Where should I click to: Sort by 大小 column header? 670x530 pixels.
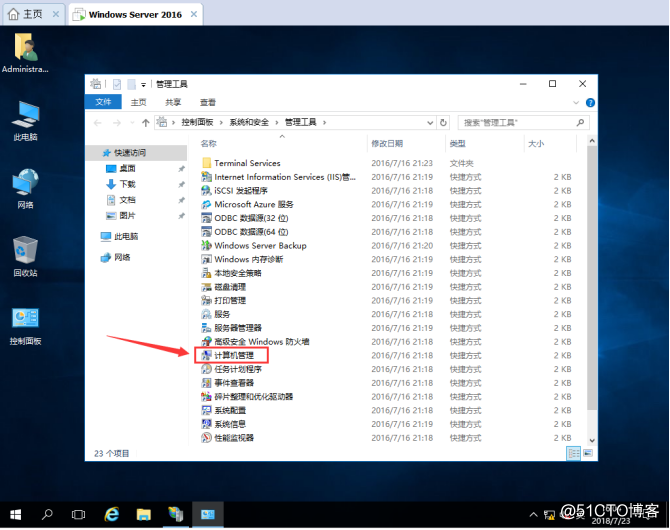tap(550, 144)
